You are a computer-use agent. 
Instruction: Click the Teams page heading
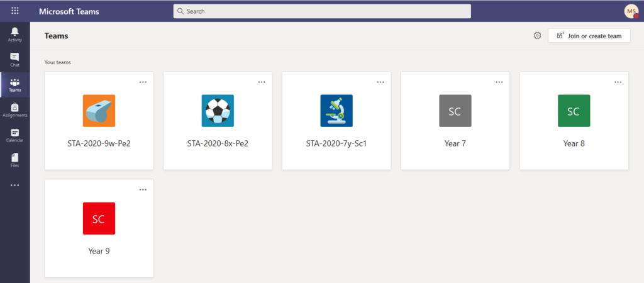pyautogui.click(x=56, y=36)
